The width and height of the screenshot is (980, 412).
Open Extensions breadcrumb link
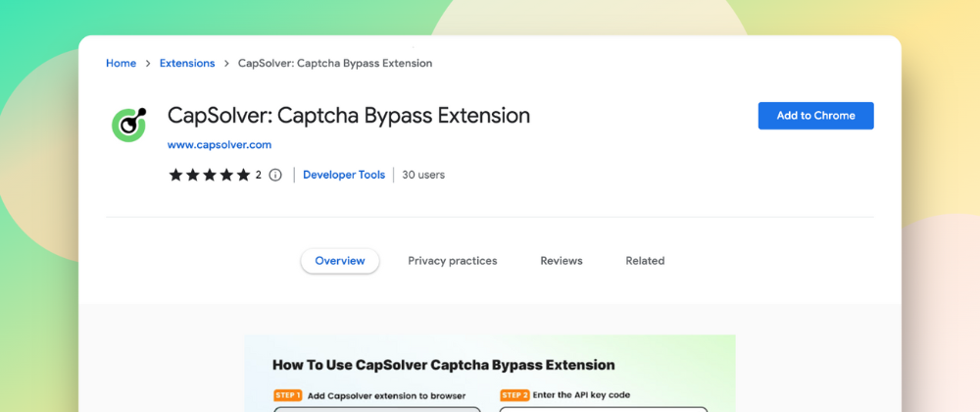click(187, 63)
